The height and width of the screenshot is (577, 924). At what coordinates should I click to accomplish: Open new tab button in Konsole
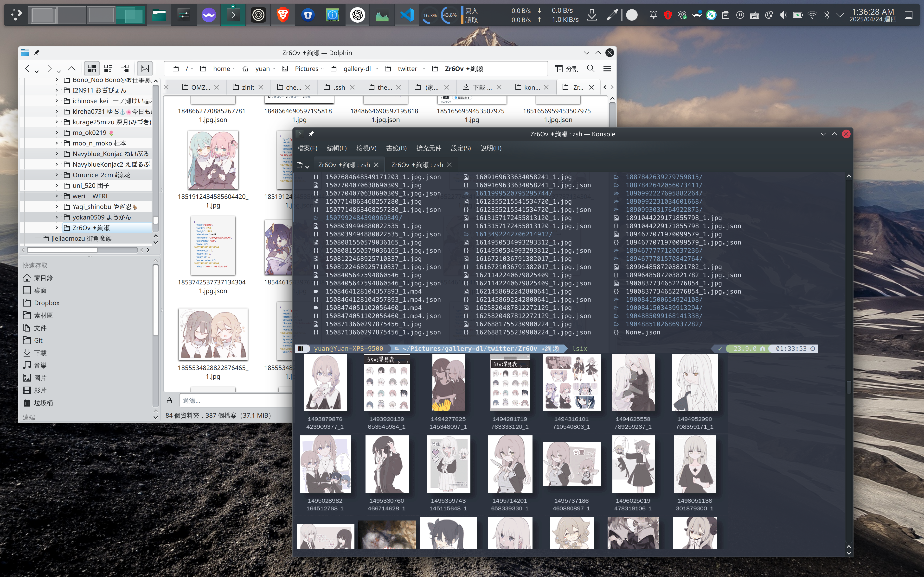(x=300, y=165)
